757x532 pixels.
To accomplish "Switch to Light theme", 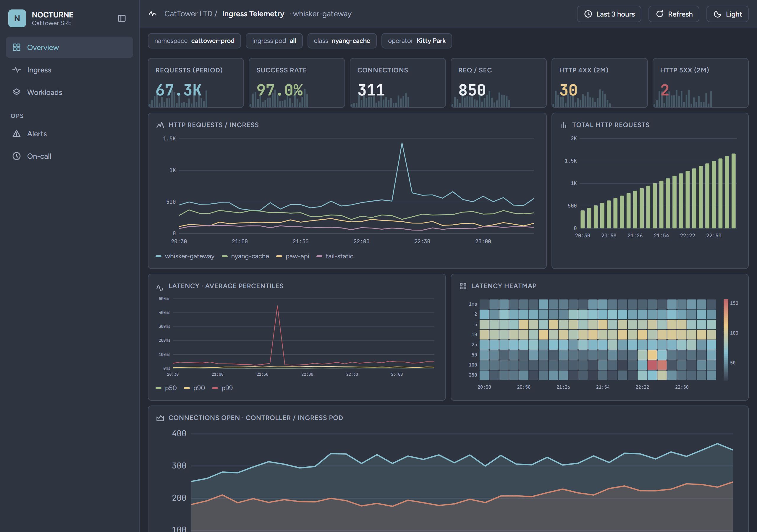I will [727, 14].
